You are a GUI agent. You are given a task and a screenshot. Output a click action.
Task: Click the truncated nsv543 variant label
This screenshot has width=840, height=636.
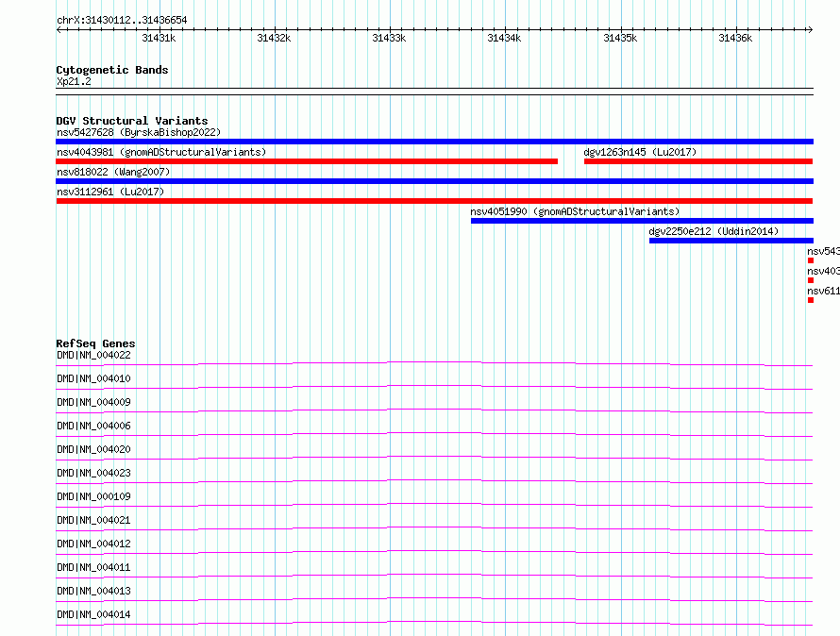click(823, 251)
